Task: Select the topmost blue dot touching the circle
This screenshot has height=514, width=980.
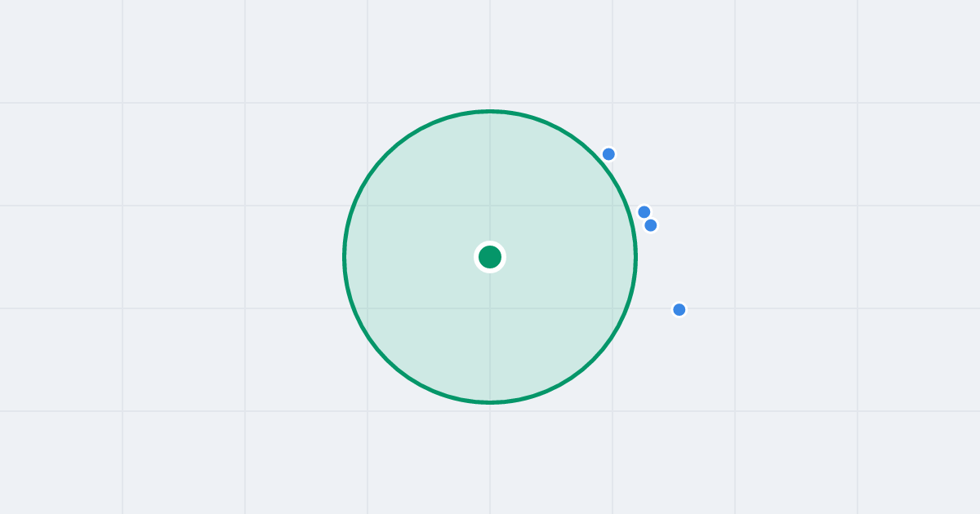Action: [x=608, y=154]
